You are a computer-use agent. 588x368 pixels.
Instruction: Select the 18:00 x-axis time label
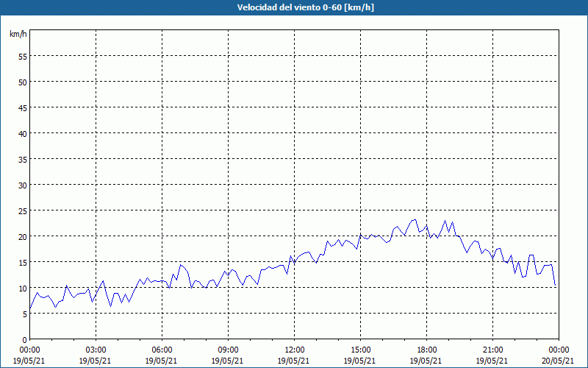tap(426, 350)
